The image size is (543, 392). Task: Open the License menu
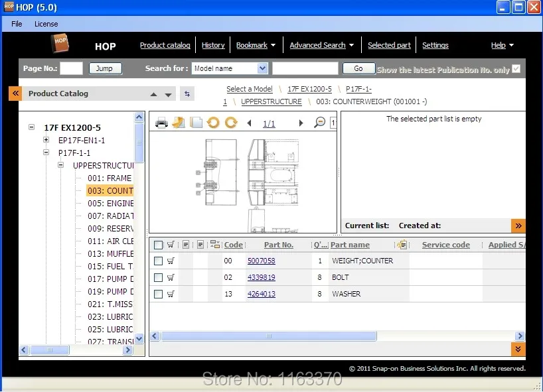pyautogui.click(x=46, y=24)
